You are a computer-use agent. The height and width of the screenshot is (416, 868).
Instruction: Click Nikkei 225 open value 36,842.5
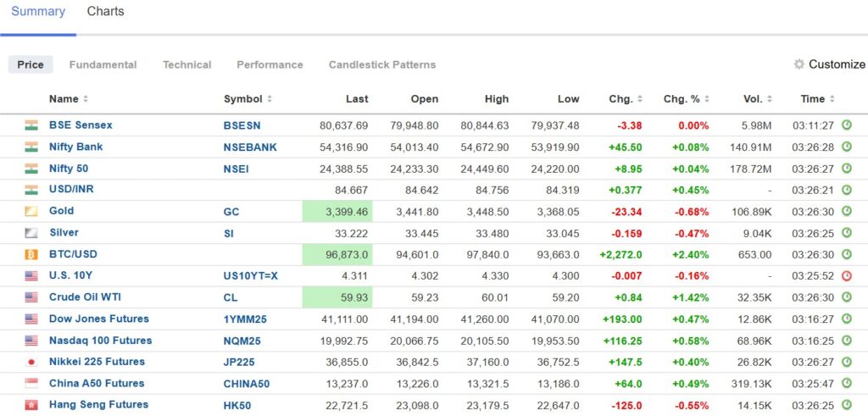417,362
